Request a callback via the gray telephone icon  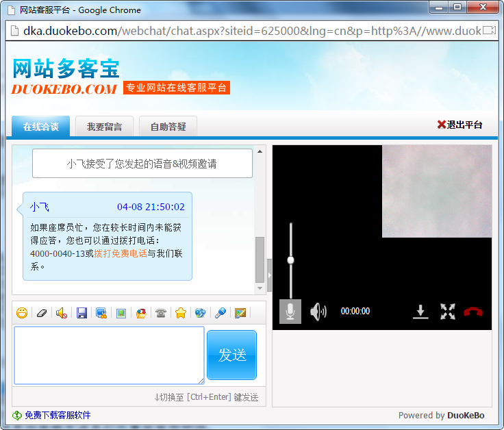(x=161, y=313)
